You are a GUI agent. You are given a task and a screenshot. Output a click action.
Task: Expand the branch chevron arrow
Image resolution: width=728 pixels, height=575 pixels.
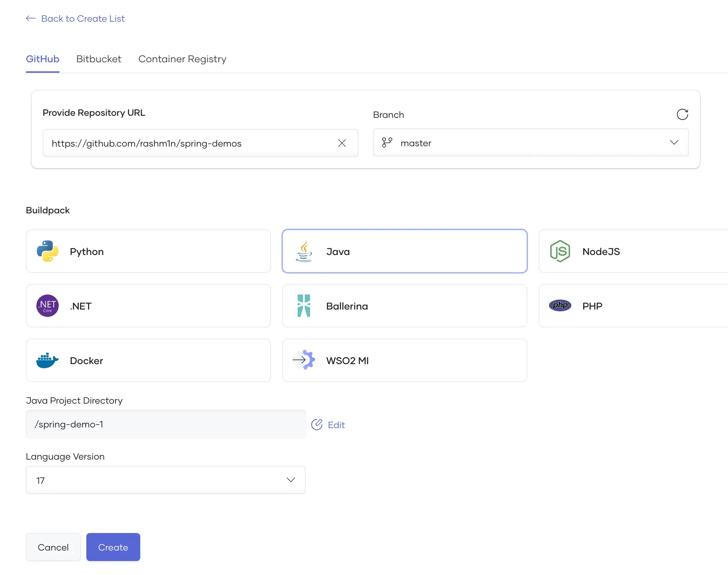pos(674,142)
